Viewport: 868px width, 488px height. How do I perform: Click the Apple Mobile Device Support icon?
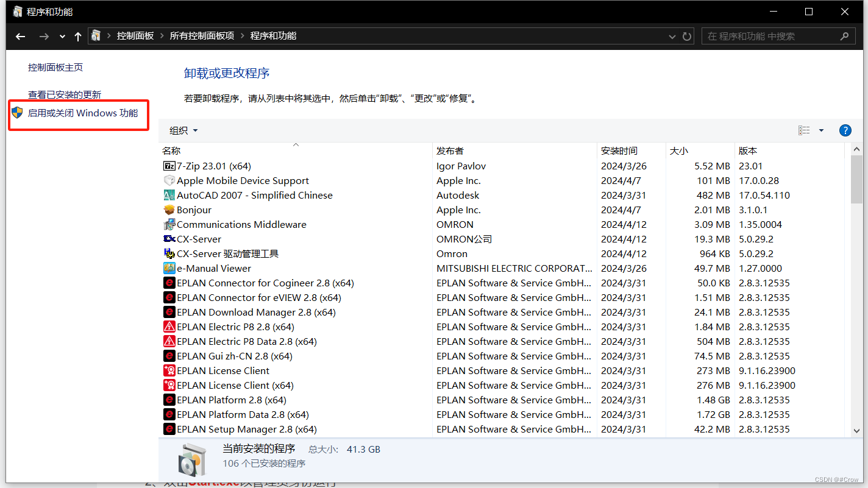point(169,180)
